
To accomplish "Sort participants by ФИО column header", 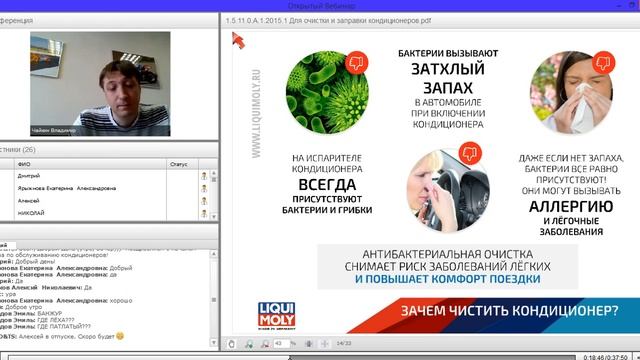I will click(x=90, y=164).
